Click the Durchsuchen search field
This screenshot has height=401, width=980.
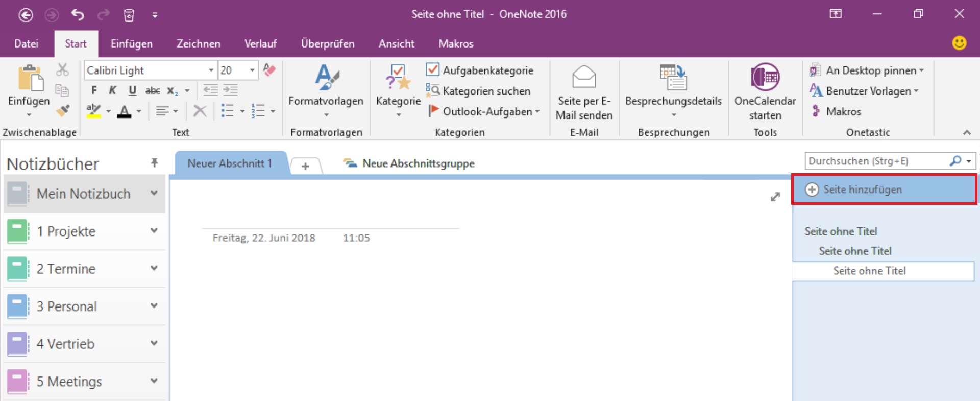tap(876, 161)
